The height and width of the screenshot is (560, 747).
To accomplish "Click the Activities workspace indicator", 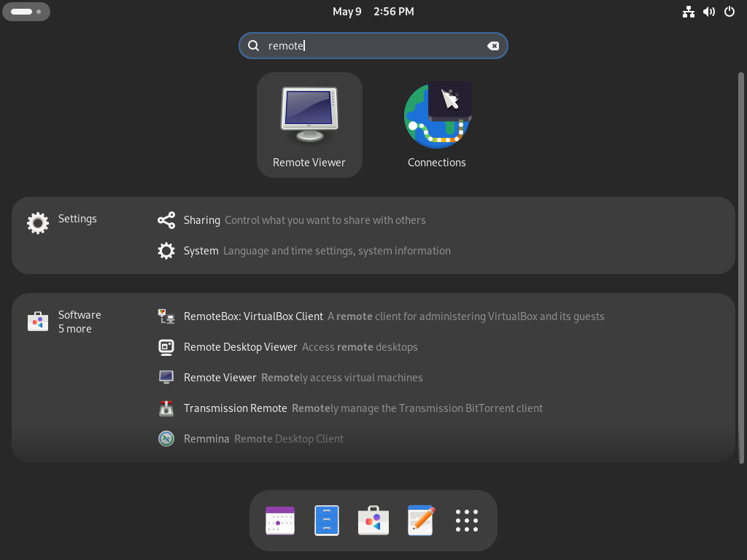I will click(x=26, y=12).
